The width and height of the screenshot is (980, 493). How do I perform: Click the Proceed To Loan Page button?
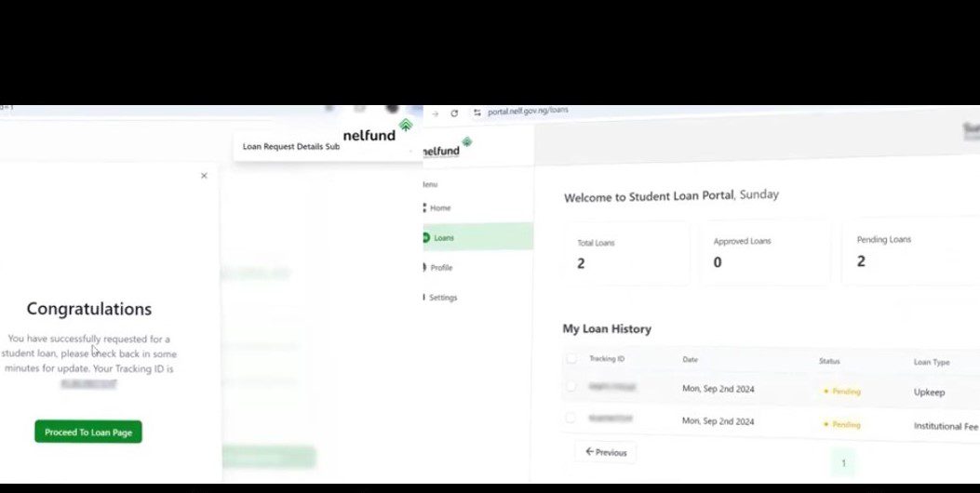[88, 432]
